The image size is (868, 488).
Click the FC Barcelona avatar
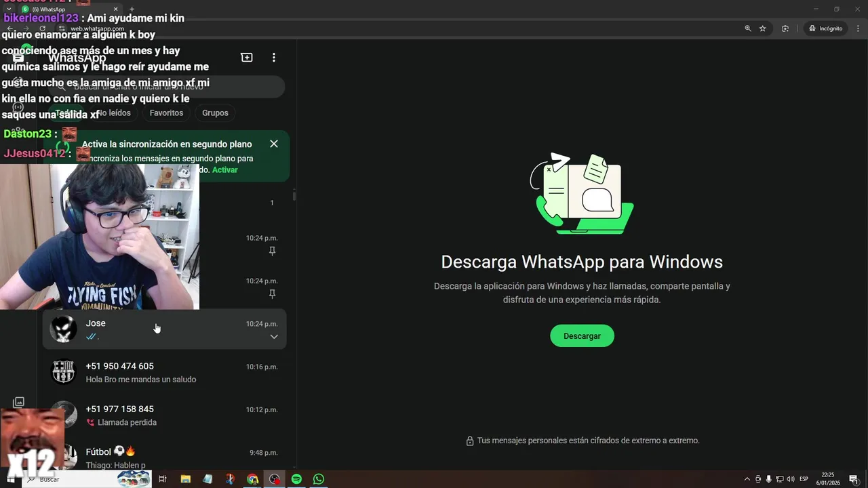[64, 372]
